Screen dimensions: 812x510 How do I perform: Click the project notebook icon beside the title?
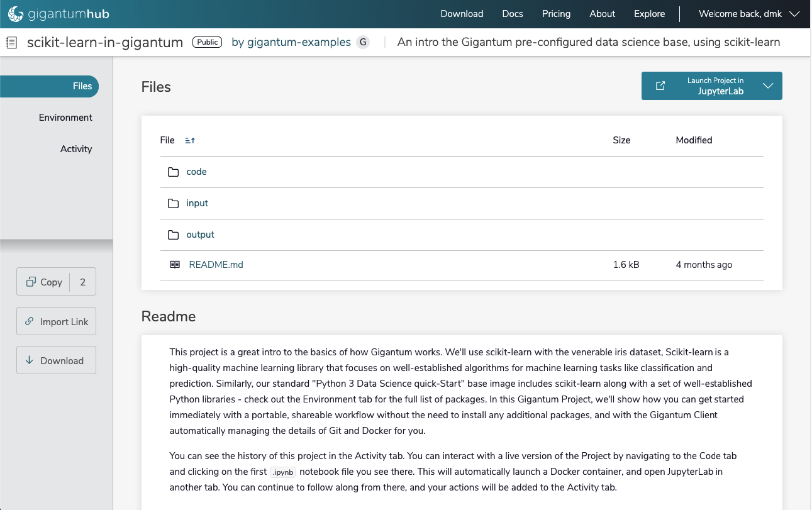coord(11,43)
